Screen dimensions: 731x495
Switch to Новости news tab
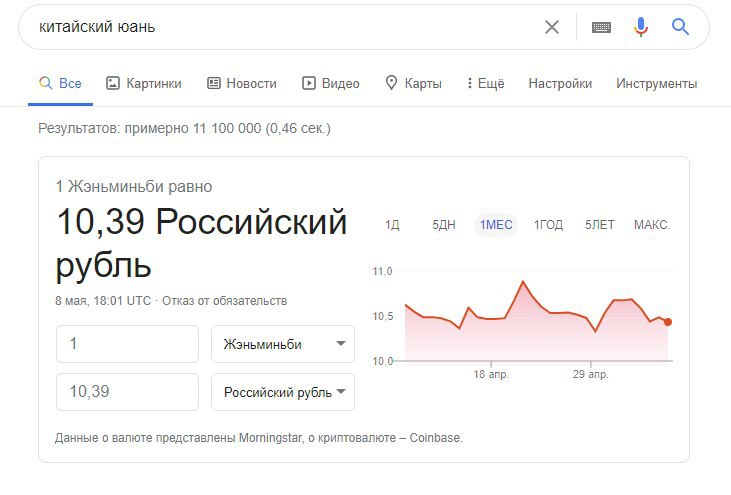click(x=241, y=83)
